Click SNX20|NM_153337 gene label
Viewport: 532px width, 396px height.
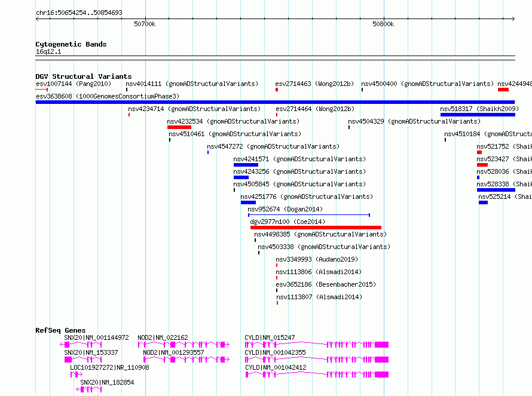91,352
